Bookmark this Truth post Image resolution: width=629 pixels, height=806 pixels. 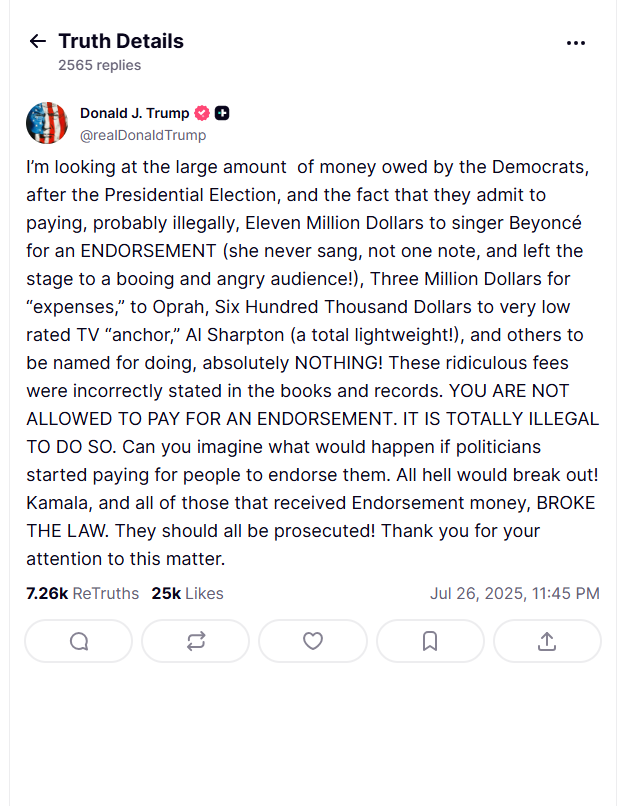[430, 641]
